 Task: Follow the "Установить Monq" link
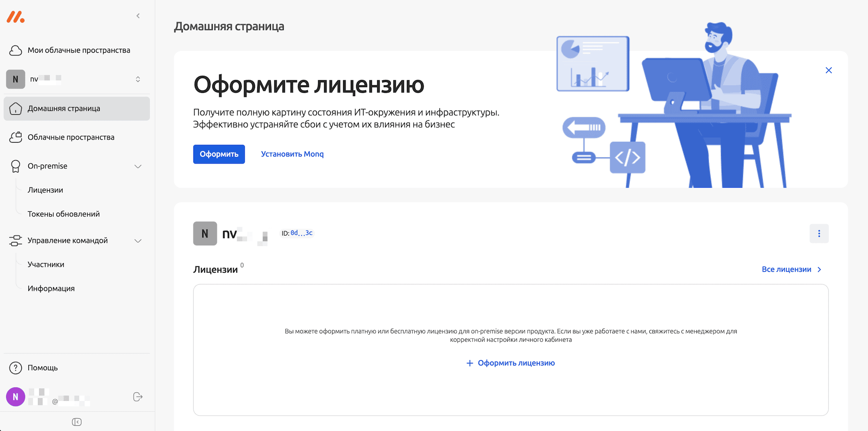pos(292,154)
